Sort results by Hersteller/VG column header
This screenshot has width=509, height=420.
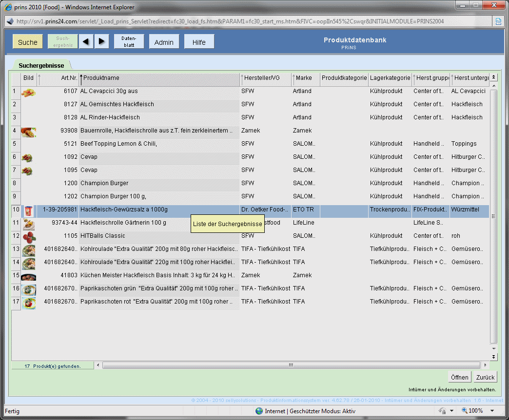click(x=265, y=78)
